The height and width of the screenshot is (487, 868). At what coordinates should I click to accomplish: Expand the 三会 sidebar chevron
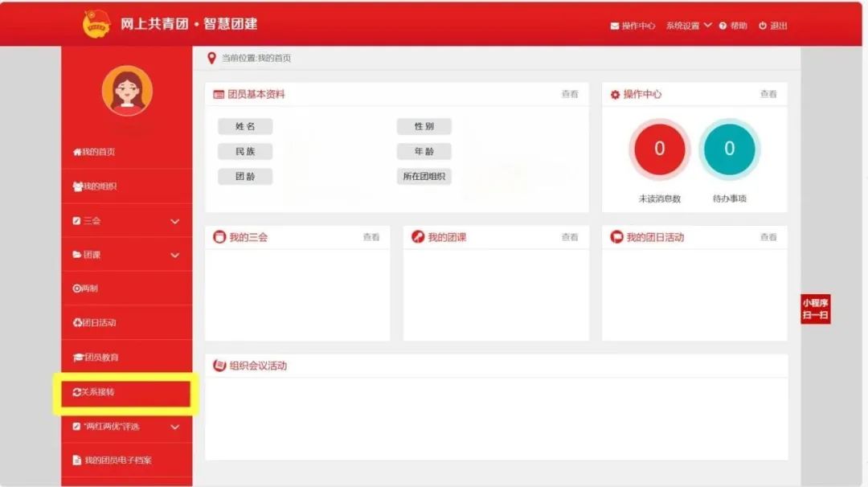(175, 221)
